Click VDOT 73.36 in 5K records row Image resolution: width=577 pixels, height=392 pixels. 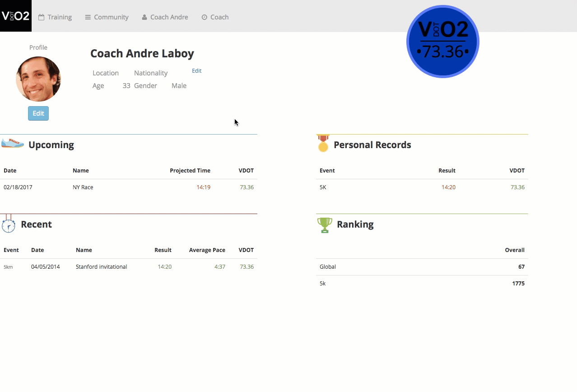pyautogui.click(x=518, y=187)
